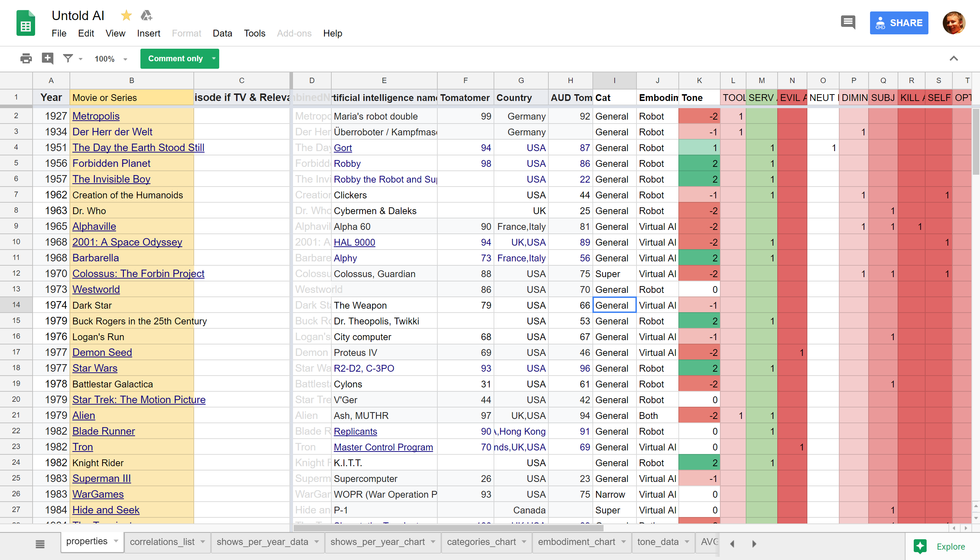Click the add to Drive icon
This screenshot has width=980, height=560.
(146, 16)
